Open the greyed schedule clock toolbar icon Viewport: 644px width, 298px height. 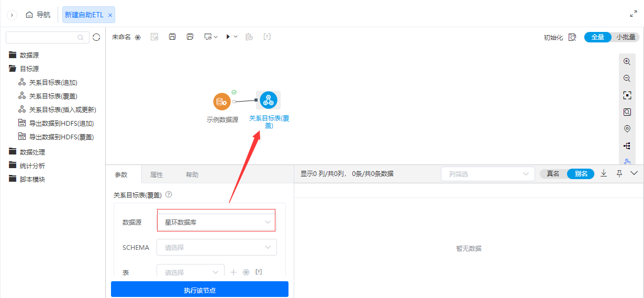tap(249, 37)
